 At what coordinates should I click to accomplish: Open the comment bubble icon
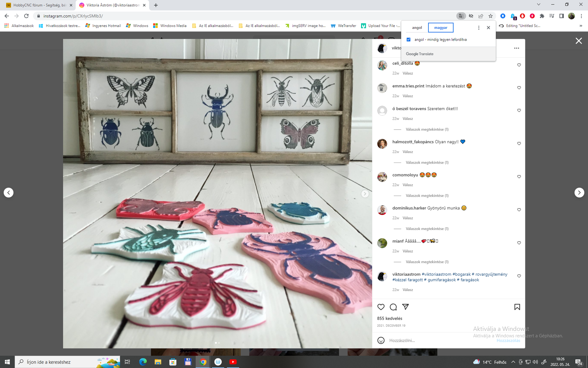point(393,307)
